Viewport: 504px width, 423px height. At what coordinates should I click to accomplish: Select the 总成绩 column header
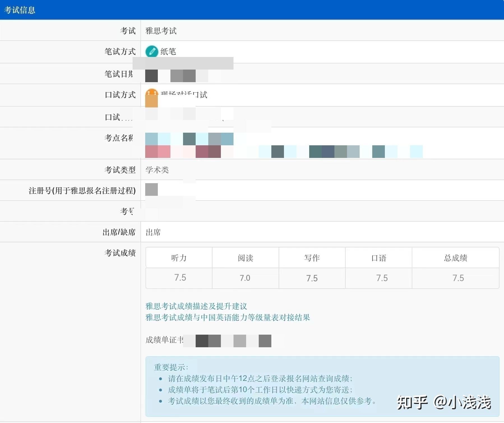[456, 258]
